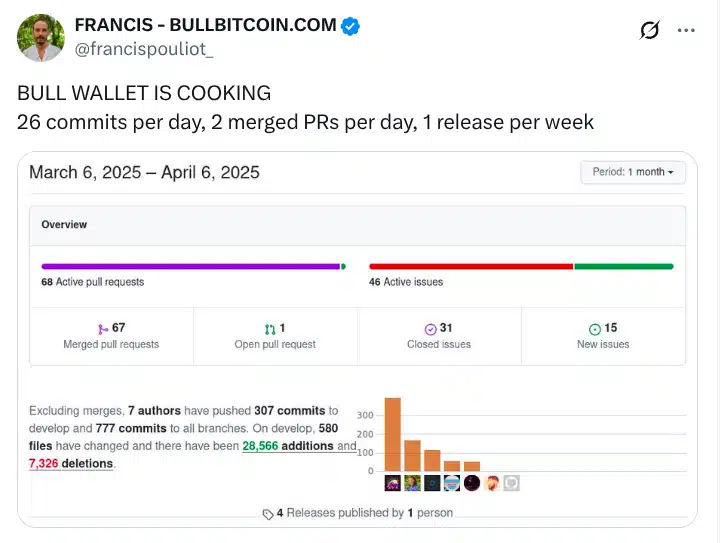Click the new issues circle icon
The height and width of the screenshot is (543, 721).
(595, 329)
